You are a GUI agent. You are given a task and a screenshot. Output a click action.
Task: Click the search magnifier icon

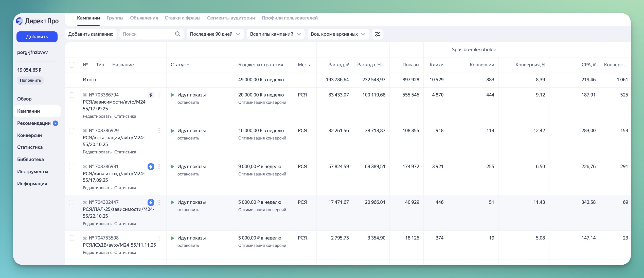coord(178,34)
